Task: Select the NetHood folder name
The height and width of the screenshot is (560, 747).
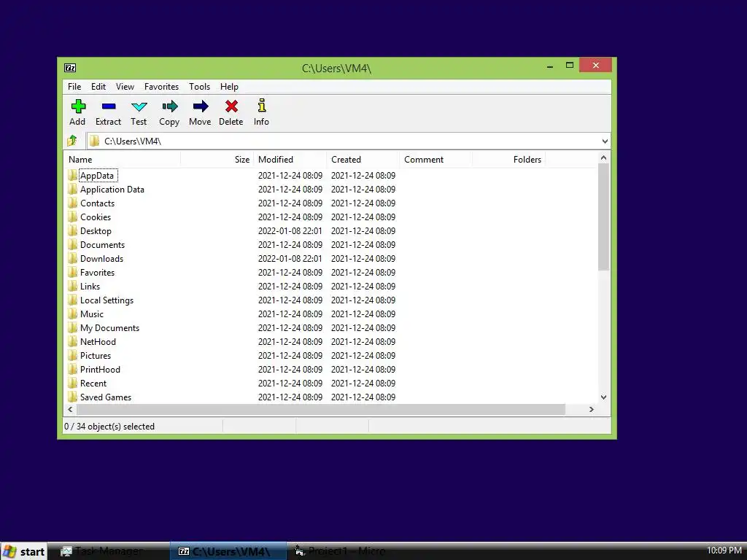Action: click(98, 342)
